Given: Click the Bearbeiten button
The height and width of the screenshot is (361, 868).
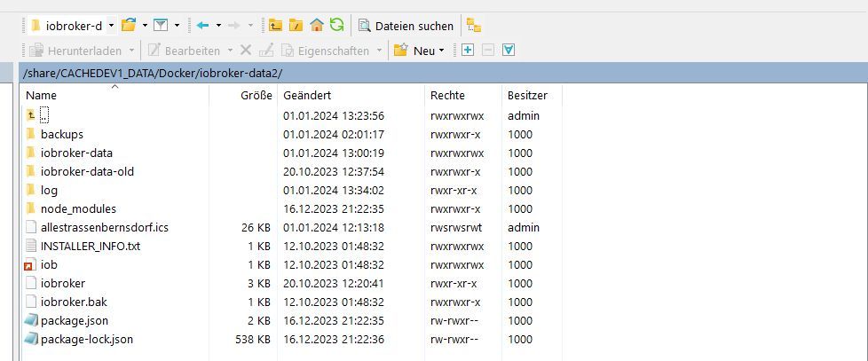Looking at the screenshot, I should pyautogui.click(x=184, y=51).
